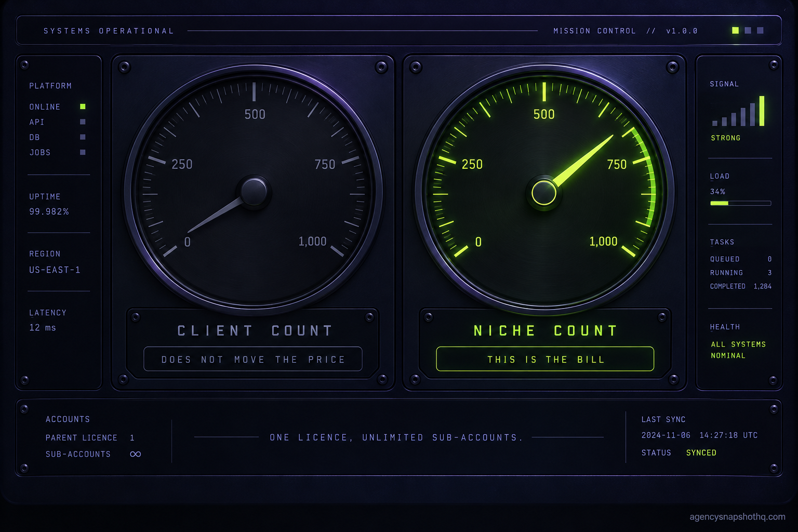Click the SUB-ACCOUNTS label in Accounts
This screenshot has width=798, height=532.
coord(78,454)
